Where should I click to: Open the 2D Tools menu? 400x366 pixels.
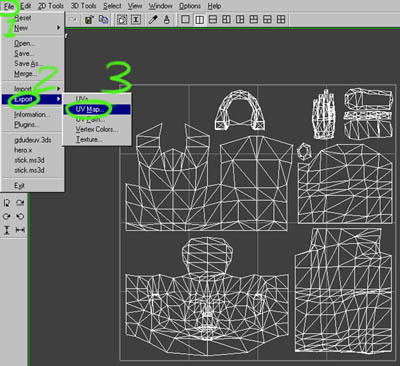[50, 6]
